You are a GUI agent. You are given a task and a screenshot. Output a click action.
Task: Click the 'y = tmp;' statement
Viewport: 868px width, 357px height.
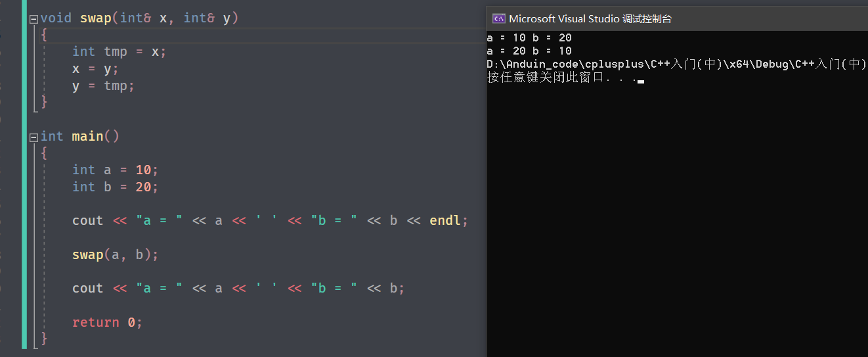click(x=104, y=86)
